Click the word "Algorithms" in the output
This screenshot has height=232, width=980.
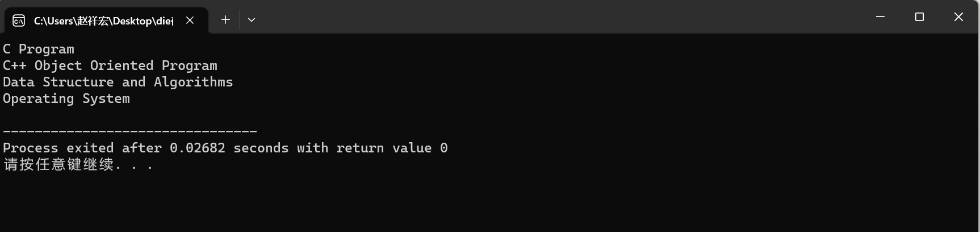194,82
